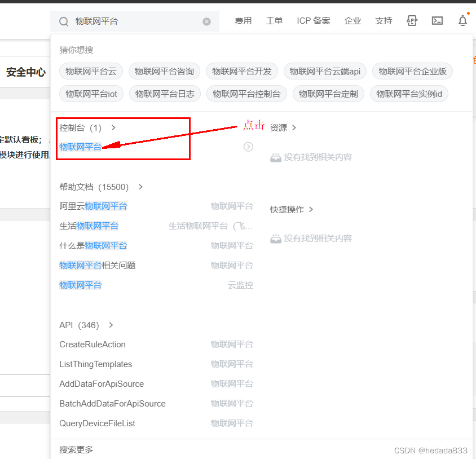Image resolution: width=476 pixels, height=459 pixels.
Task: Select suggestion 物联网平台实例id
Action: [409, 94]
